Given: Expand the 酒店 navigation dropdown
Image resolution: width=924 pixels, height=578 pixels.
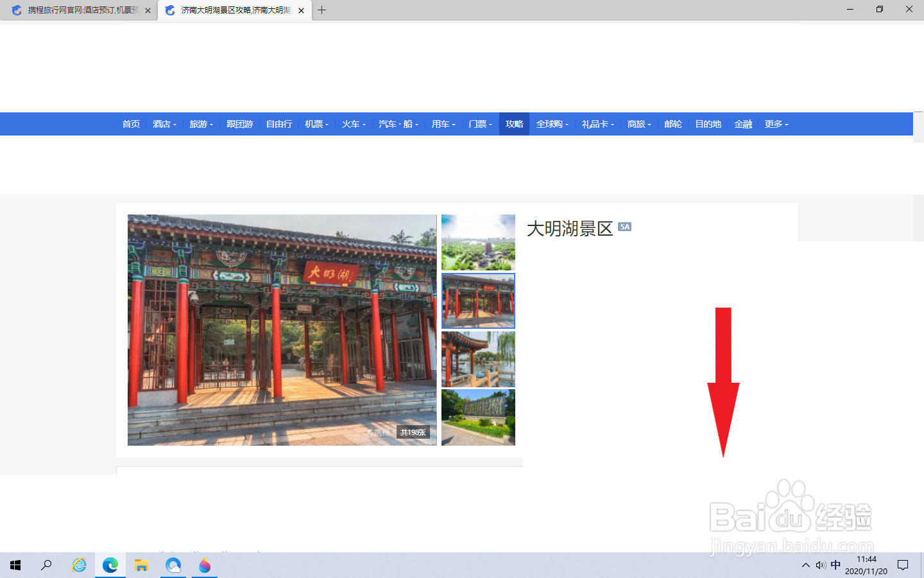Looking at the screenshot, I should pos(164,124).
